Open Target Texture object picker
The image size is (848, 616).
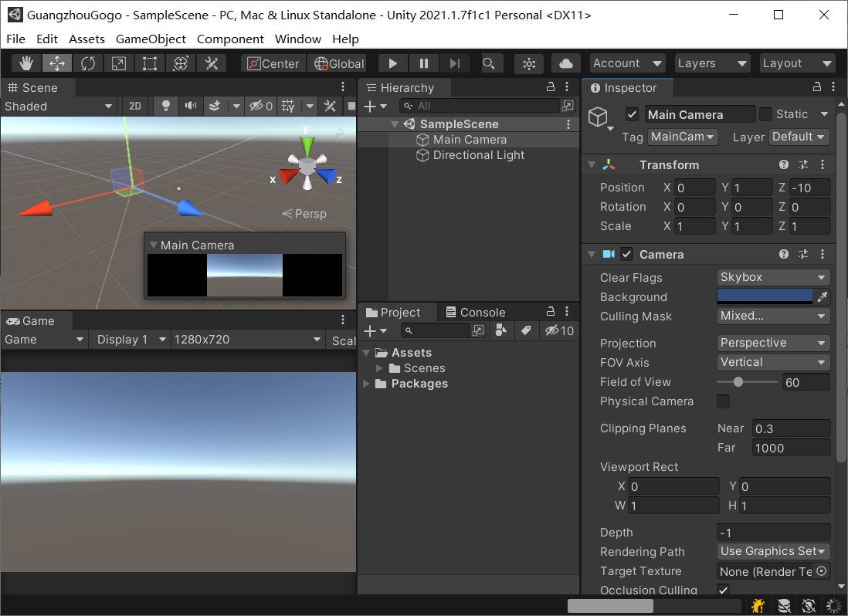point(822,571)
